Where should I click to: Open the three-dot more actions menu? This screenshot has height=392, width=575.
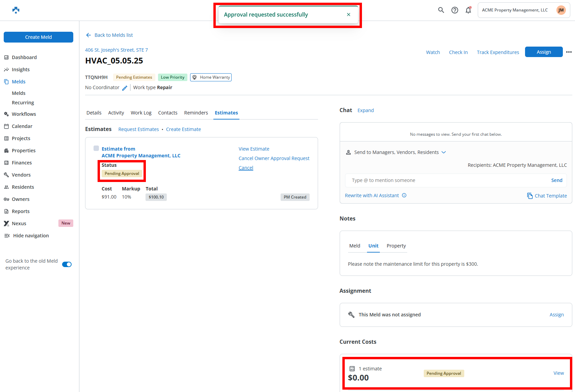point(569,52)
